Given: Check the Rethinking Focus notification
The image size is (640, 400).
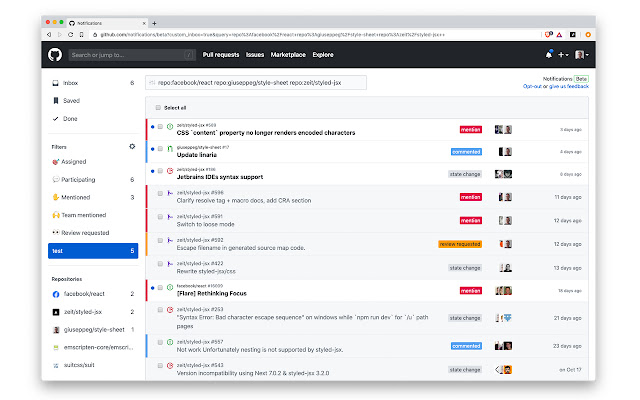Looking at the screenshot, I should [160, 288].
